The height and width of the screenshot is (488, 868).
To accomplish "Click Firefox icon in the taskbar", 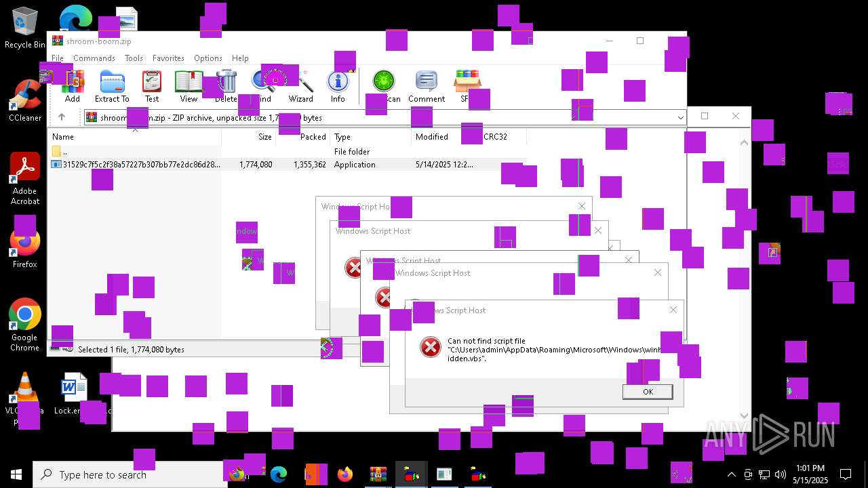I will (x=345, y=474).
